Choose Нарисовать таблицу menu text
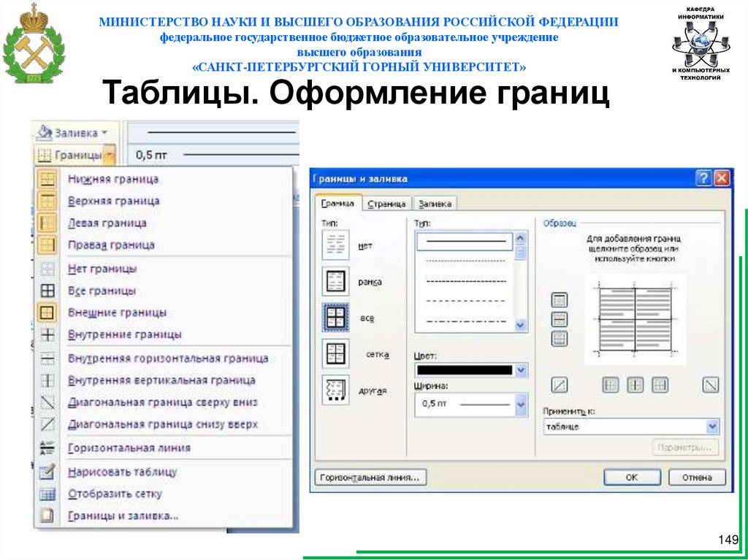This screenshot has width=748, height=560. click(122, 472)
